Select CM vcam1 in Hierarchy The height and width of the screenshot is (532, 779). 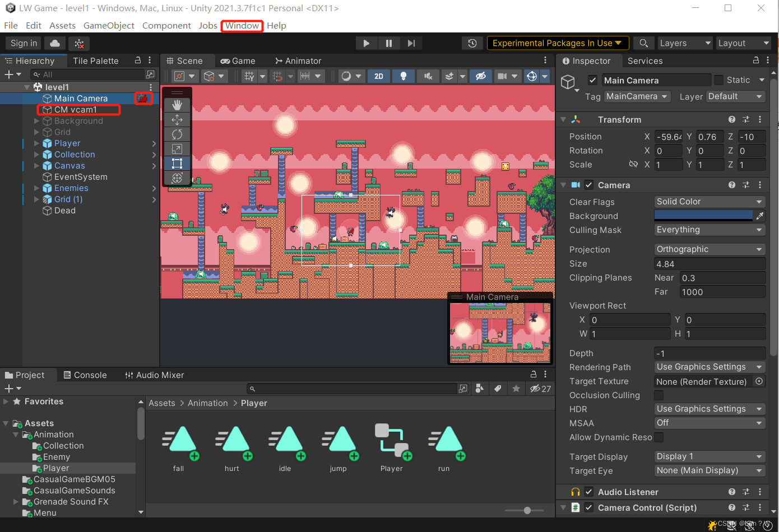click(x=76, y=110)
